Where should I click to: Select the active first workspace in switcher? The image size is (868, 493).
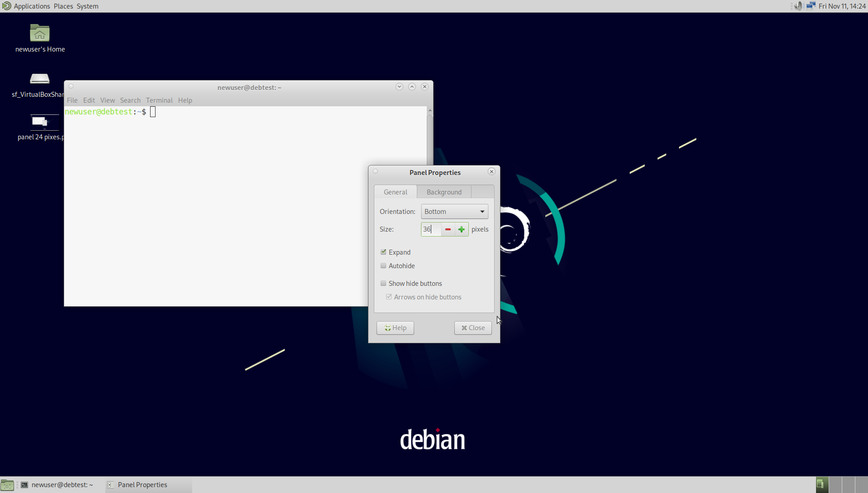click(x=822, y=485)
